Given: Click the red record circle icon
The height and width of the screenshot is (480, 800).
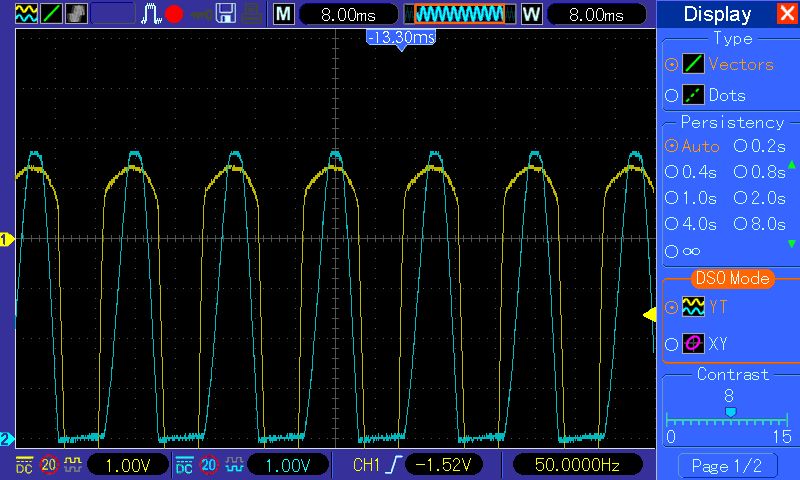Looking at the screenshot, I should (x=174, y=14).
